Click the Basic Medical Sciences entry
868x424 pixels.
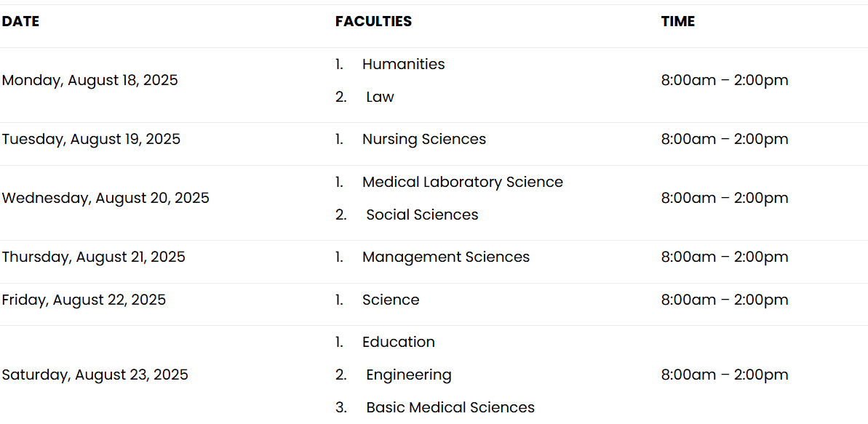point(450,407)
